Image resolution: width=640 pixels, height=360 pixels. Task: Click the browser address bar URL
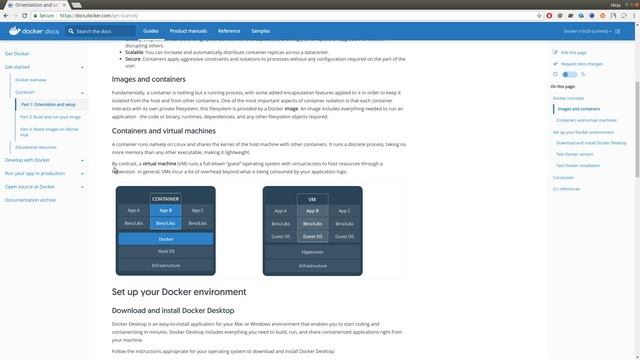coord(99,16)
